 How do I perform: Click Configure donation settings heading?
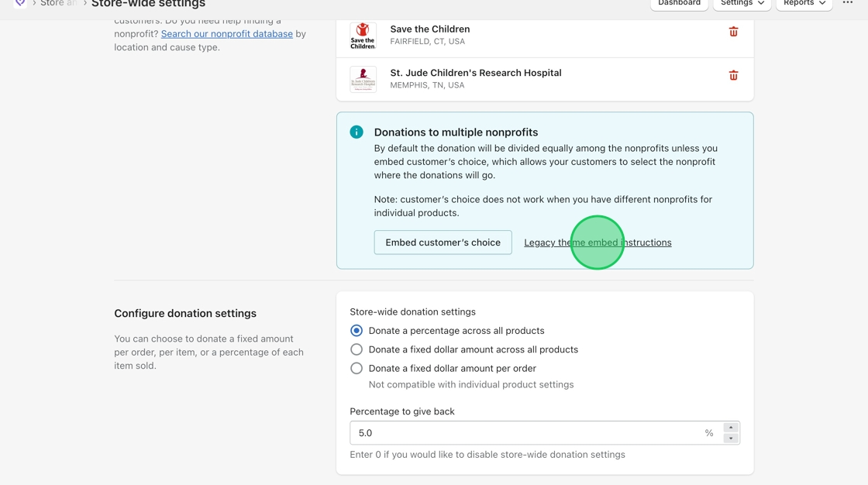click(185, 313)
